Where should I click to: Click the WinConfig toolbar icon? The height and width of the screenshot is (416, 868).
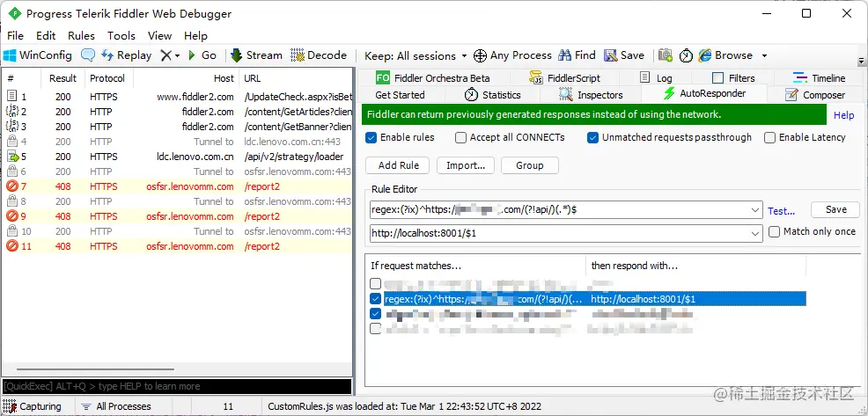[11, 55]
